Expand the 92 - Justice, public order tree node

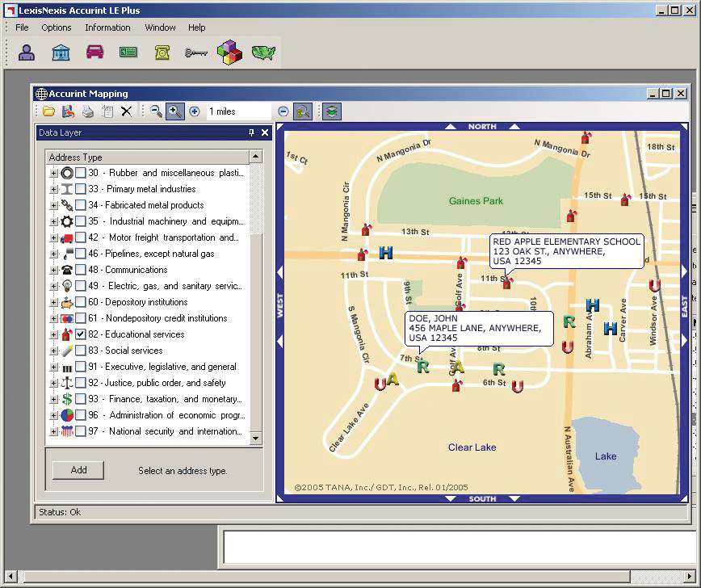click(x=53, y=383)
